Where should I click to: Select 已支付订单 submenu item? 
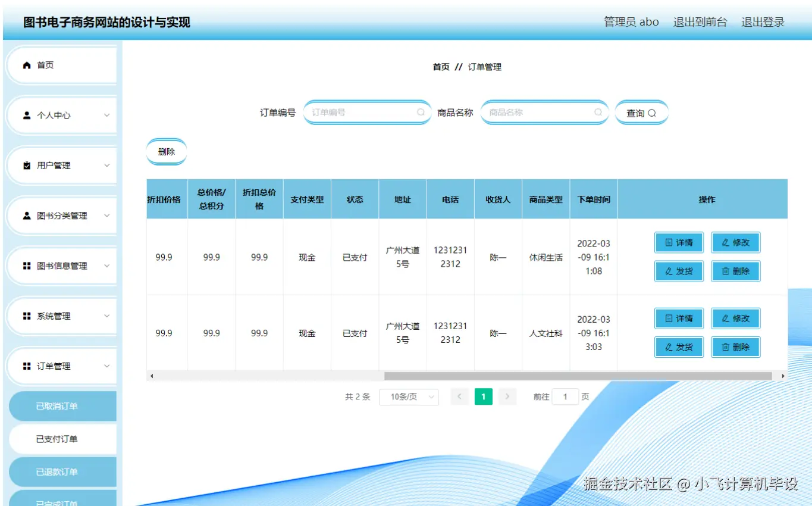(x=62, y=439)
